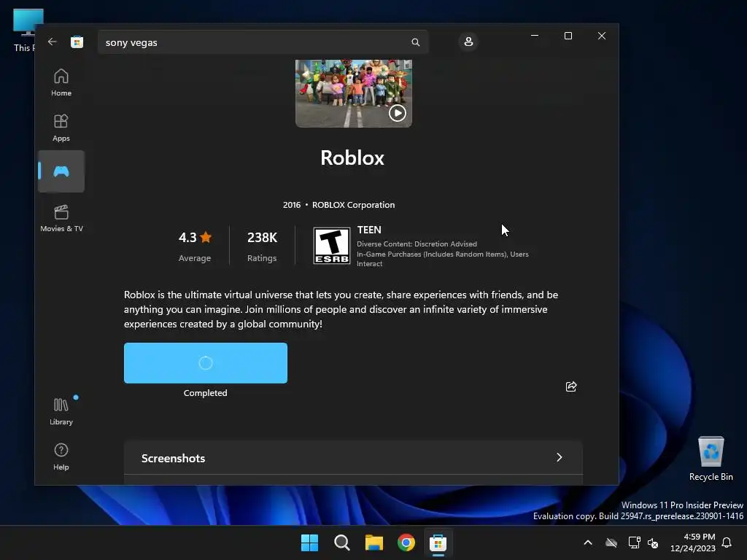747x560 pixels.
Task: Open the Help section
Action: coord(61,456)
